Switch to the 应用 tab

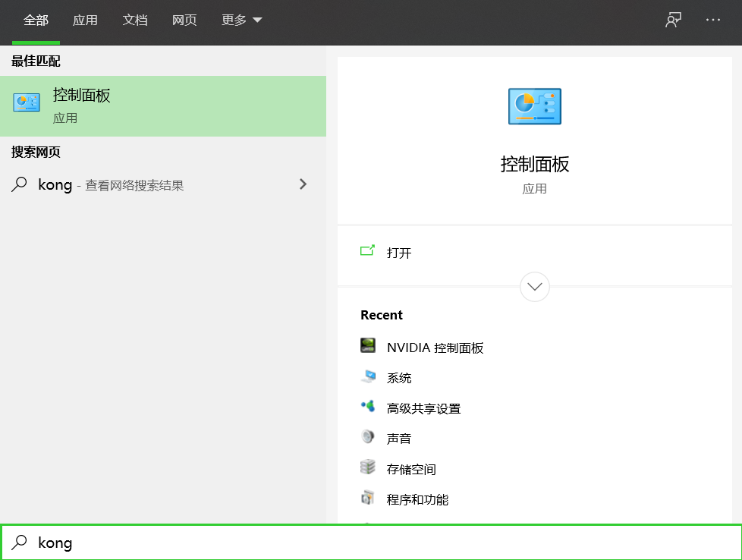[85, 20]
